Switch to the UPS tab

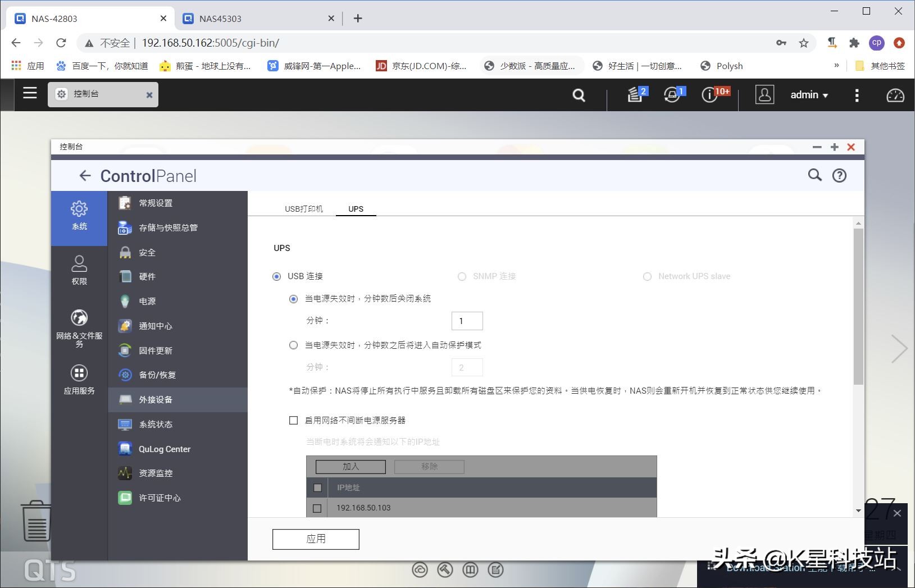point(356,209)
